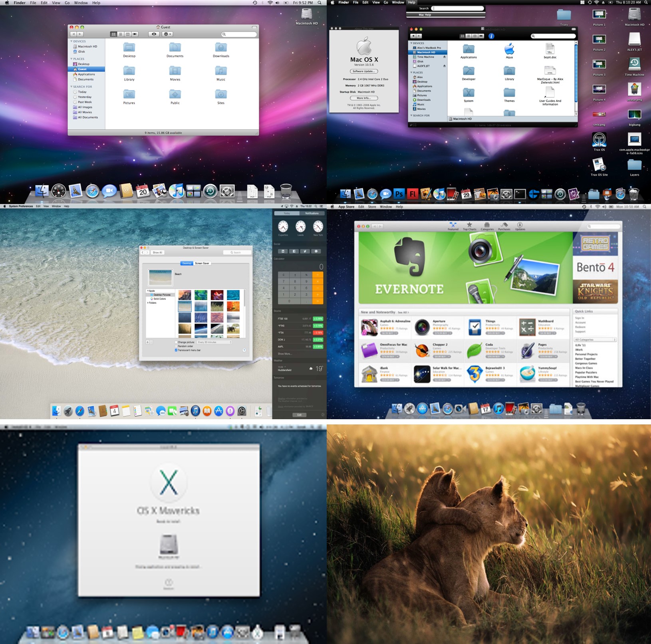Viewport: 651px width, 644px height.
Task: Launch Photoshop from the dock
Action: point(399,194)
